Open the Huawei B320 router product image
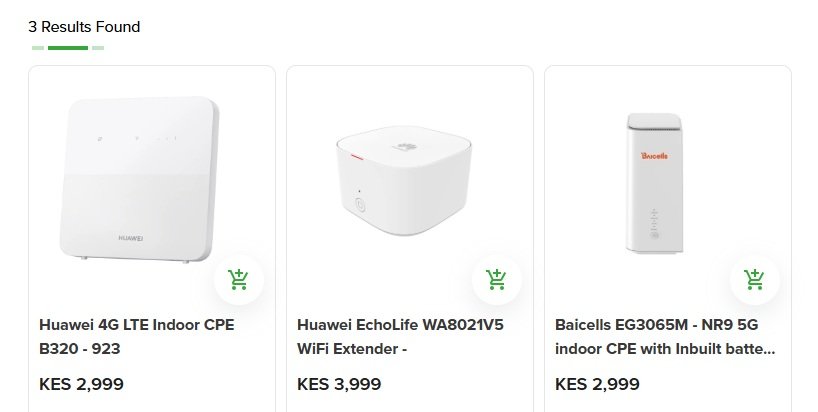Viewport: 818px width, 412px height. [139, 179]
